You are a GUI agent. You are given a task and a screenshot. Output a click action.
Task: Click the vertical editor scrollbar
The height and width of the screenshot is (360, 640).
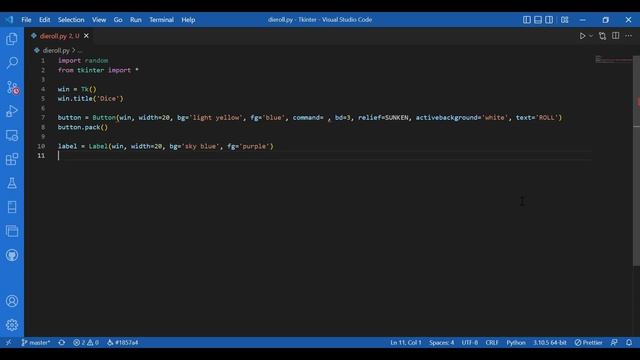[636, 160]
